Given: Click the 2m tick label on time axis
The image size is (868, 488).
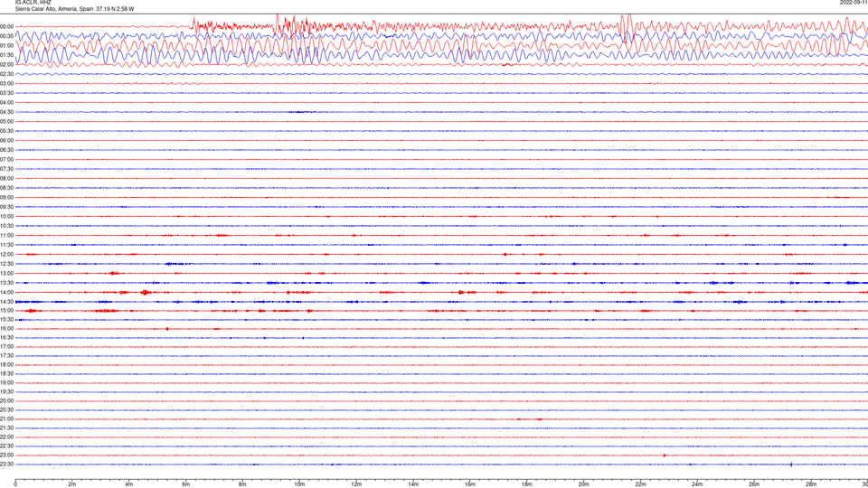Looking at the screenshot, I should 72,484.
